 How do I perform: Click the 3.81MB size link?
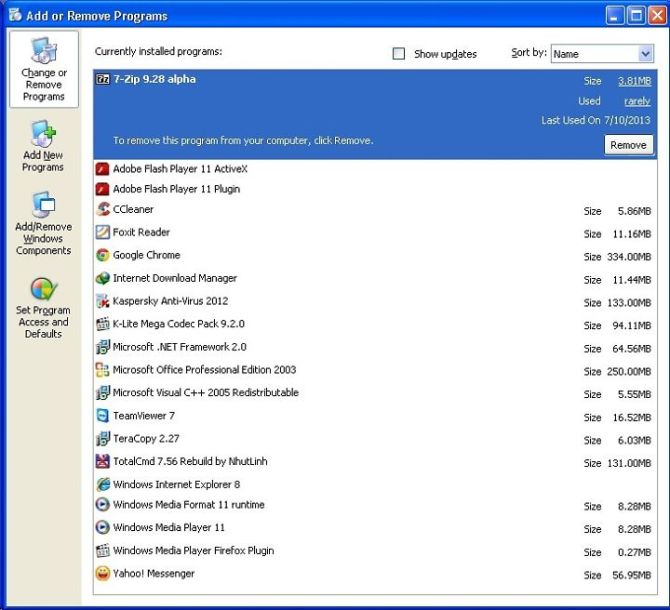pyautogui.click(x=635, y=81)
